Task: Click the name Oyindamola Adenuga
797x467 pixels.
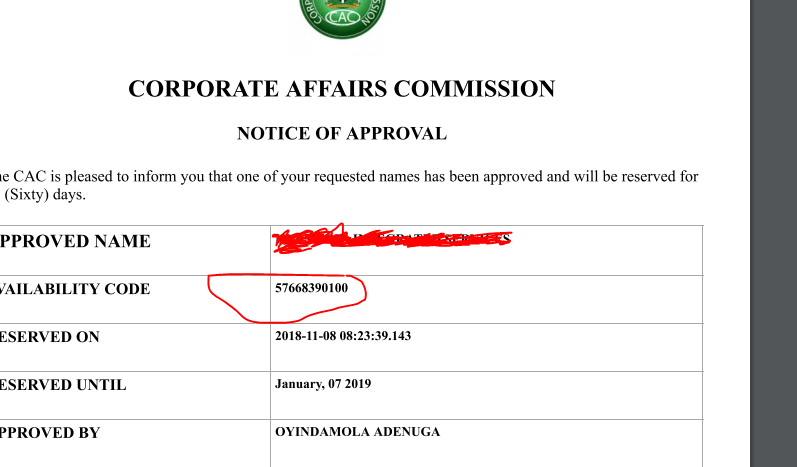Action: (x=357, y=431)
